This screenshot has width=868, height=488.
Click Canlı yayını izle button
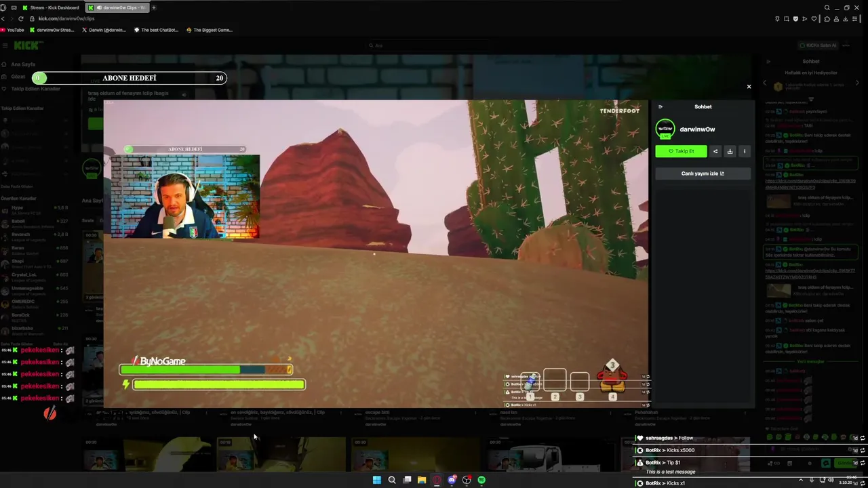pyautogui.click(x=703, y=174)
